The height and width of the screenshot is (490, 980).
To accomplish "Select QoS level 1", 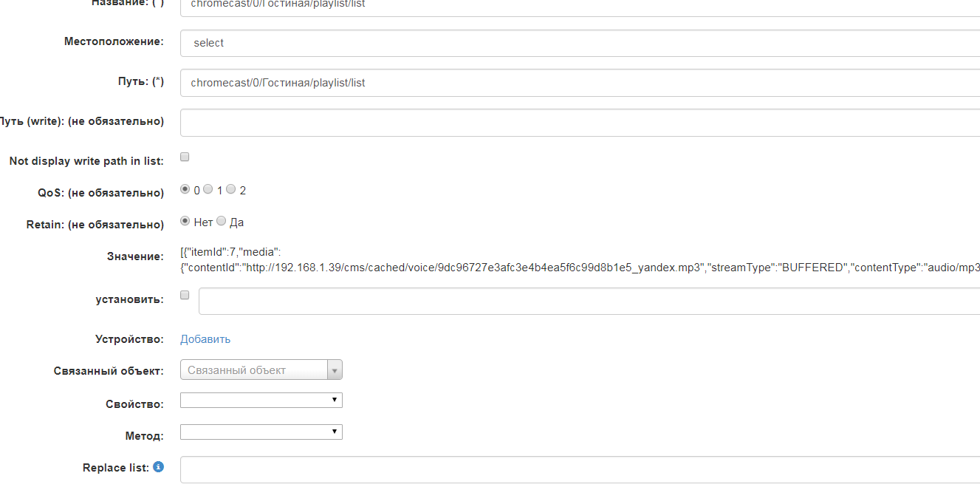I will (x=208, y=188).
